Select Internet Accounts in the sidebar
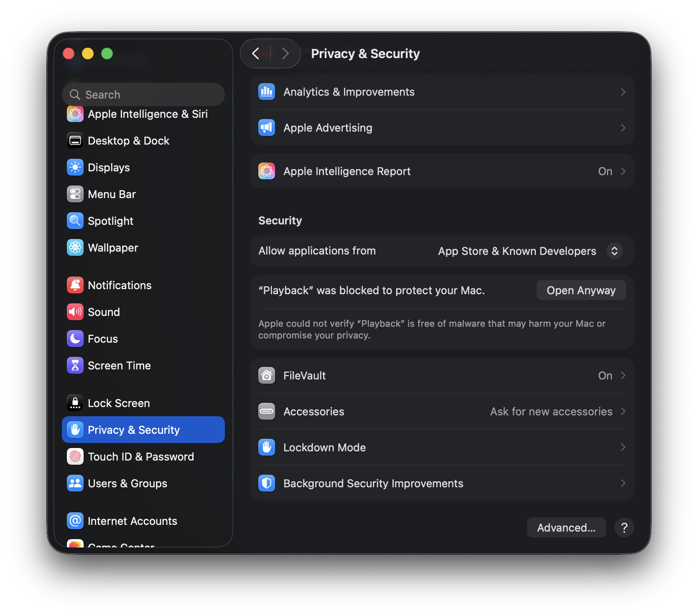The width and height of the screenshot is (698, 616). [x=143, y=521]
